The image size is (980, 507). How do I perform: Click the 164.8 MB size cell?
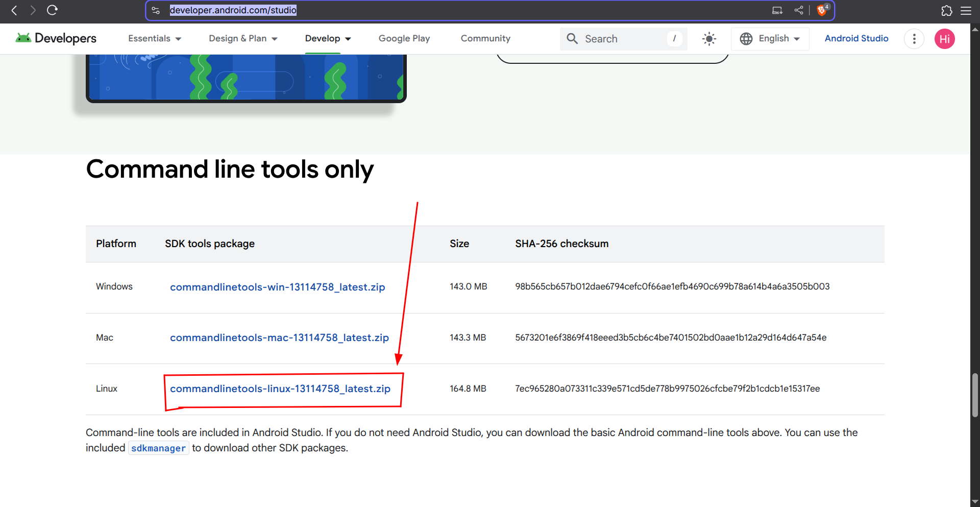click(468, 389)
